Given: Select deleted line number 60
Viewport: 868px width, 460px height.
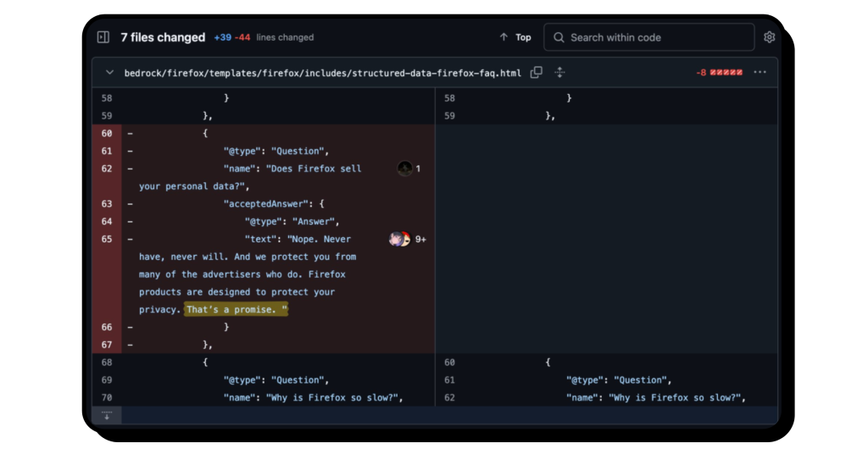Looking at the screenshot, I should coord(107,133).
